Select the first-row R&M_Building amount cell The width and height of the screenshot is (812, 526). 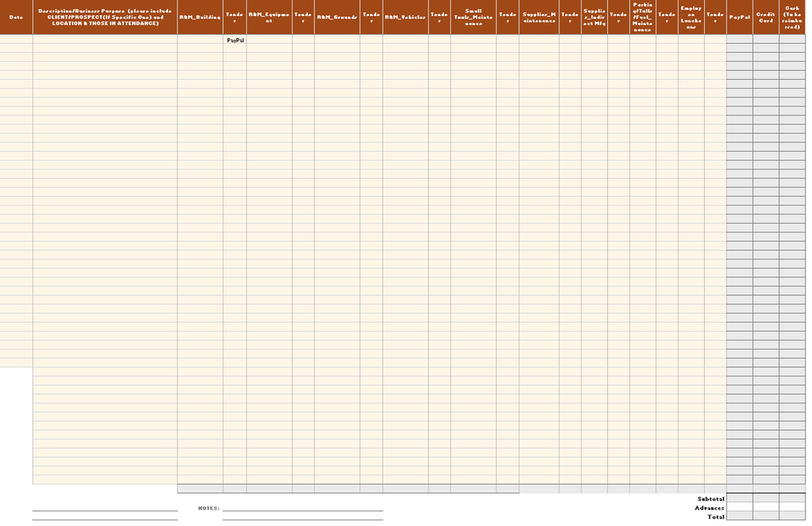point(200,39)
